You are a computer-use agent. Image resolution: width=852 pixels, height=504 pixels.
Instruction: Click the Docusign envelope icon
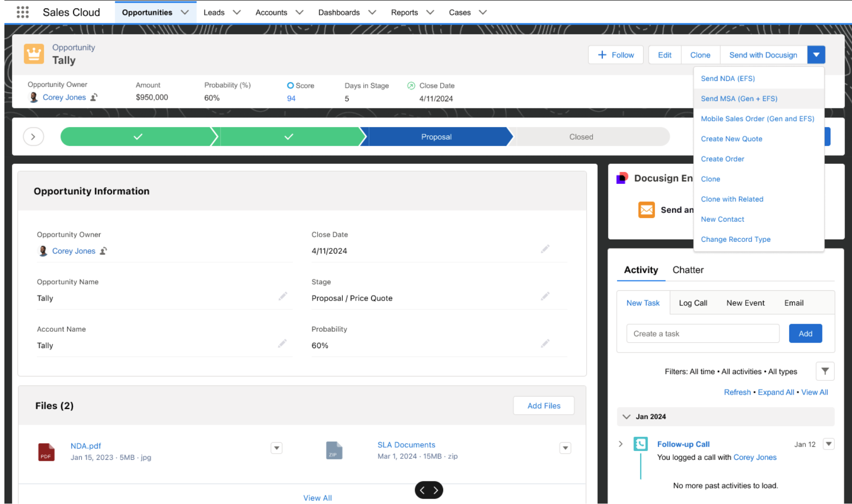tap(647, 210)
